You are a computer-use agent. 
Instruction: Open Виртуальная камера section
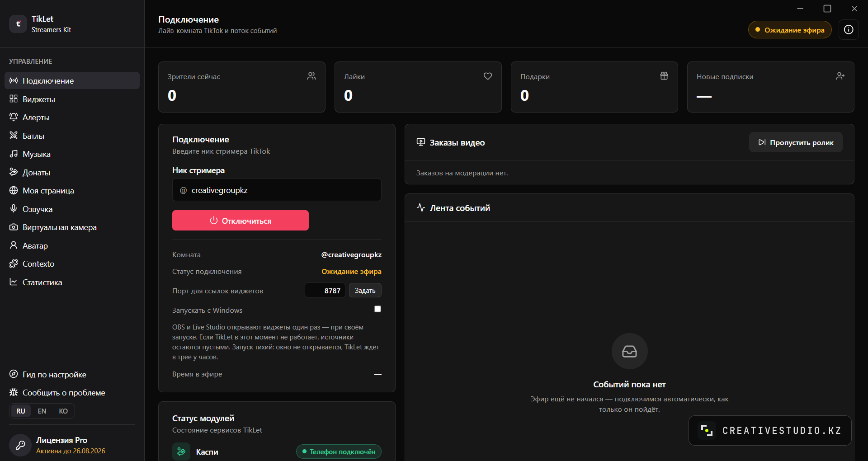click(x=72, y=227)
